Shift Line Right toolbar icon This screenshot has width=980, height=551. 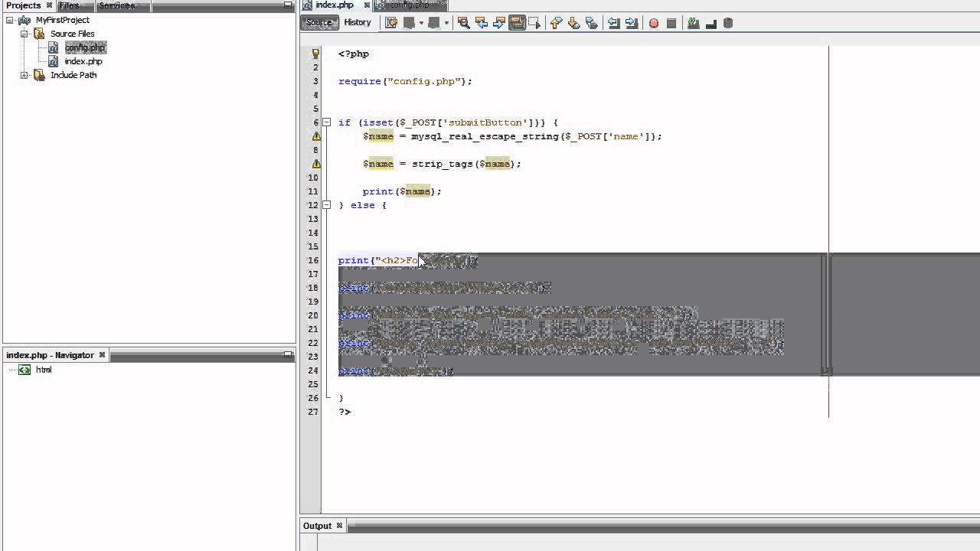pos(632,23)
